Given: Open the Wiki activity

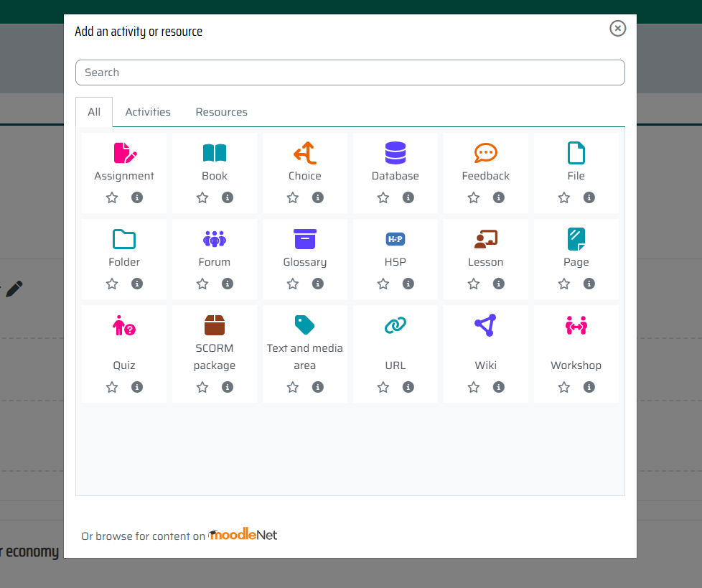Looking at the screenshot, I should coord(485,325).
